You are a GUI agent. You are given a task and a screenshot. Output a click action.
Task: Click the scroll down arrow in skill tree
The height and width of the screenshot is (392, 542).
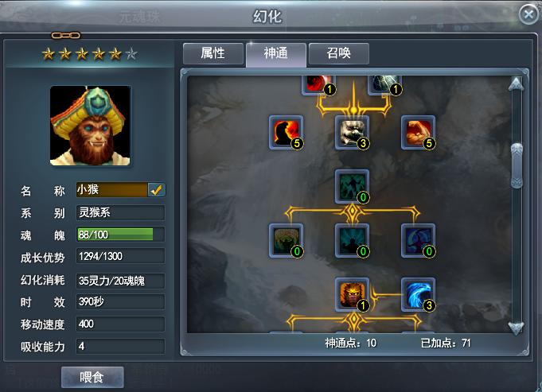(517, 328)
